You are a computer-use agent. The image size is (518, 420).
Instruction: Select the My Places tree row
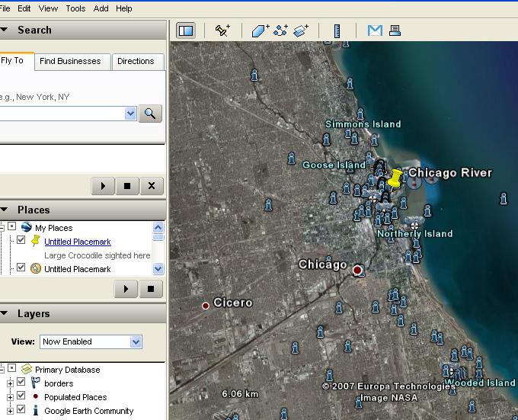53,228
